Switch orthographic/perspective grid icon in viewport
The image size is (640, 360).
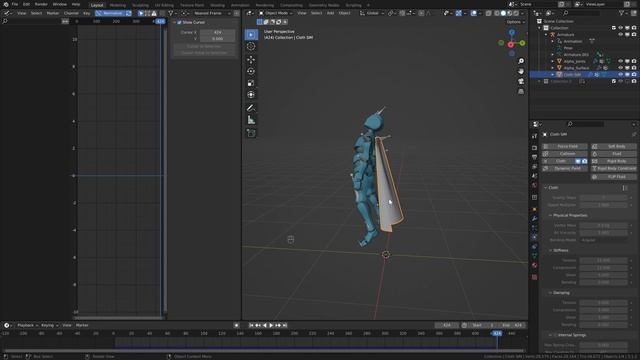(521, 92)
